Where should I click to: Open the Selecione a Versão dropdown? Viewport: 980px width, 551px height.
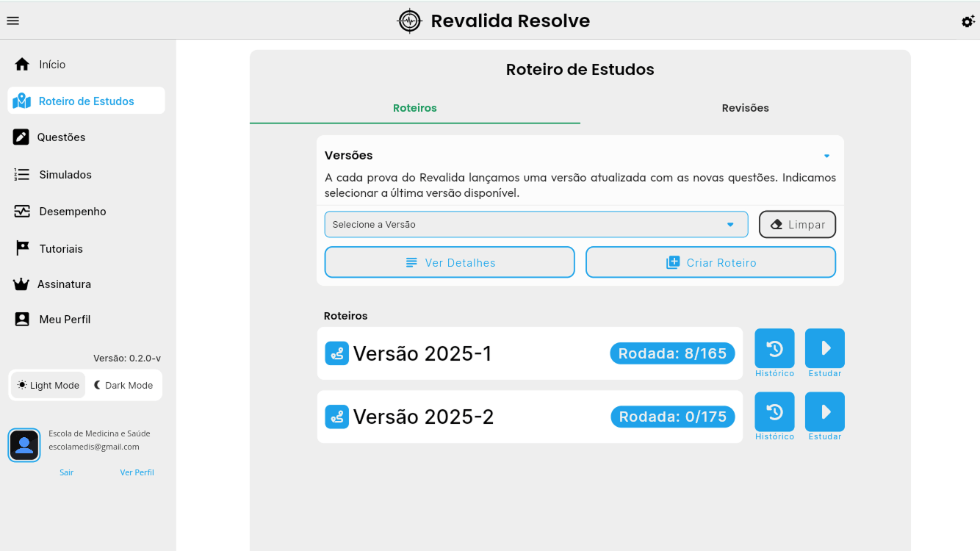click(536, 224)
